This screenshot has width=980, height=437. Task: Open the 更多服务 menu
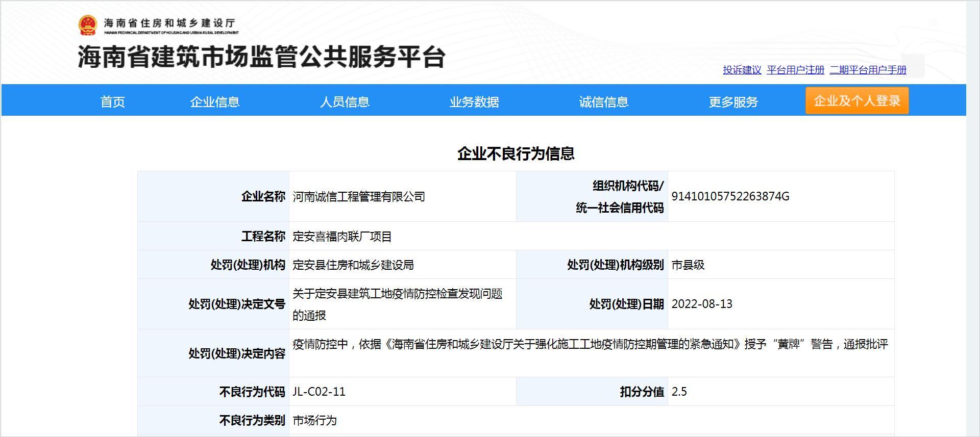(733, 102)
